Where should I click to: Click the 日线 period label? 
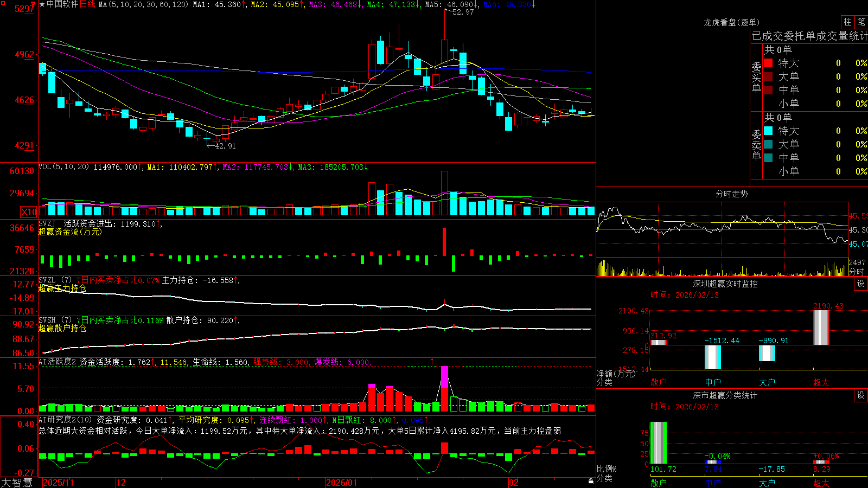click(87, 4)
